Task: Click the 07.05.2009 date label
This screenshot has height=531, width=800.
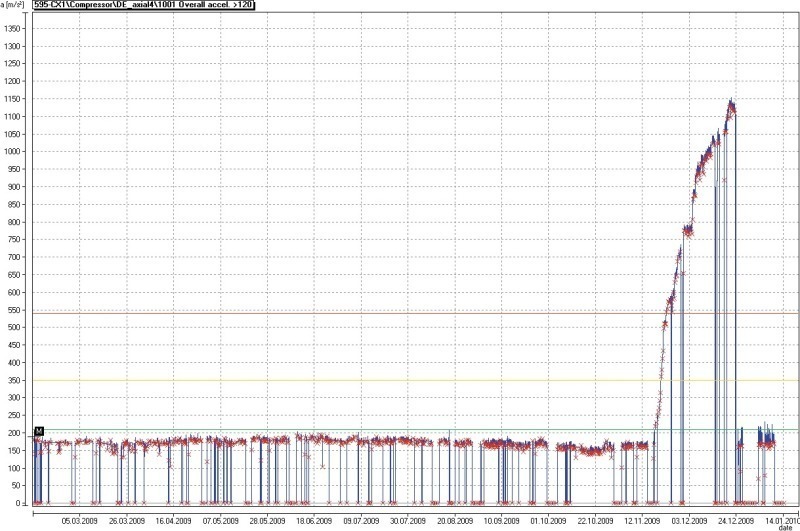Action: click(x=218, y=520)
